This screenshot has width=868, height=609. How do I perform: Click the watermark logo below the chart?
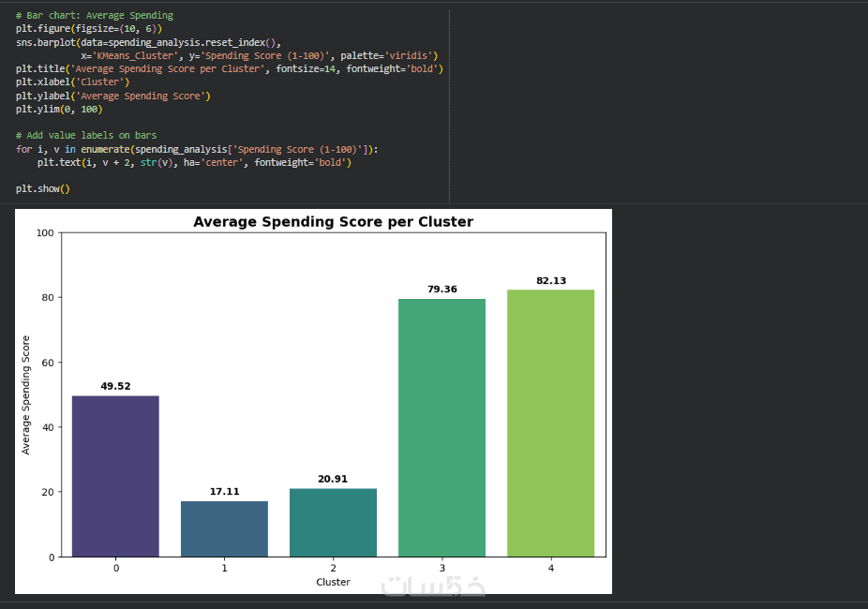[x=433, y=585]
